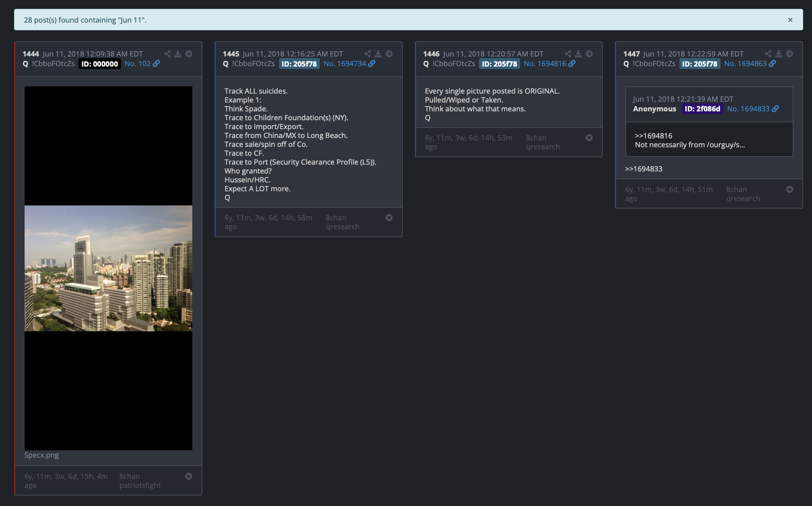Download post 1444 image
The image size is (812, 506).
tap(178, 54)
